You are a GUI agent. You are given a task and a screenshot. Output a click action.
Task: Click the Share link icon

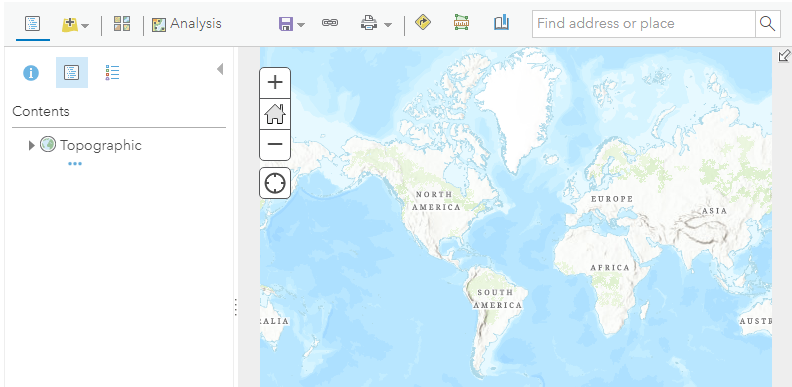pyautogui.click(x=330, y=23)
